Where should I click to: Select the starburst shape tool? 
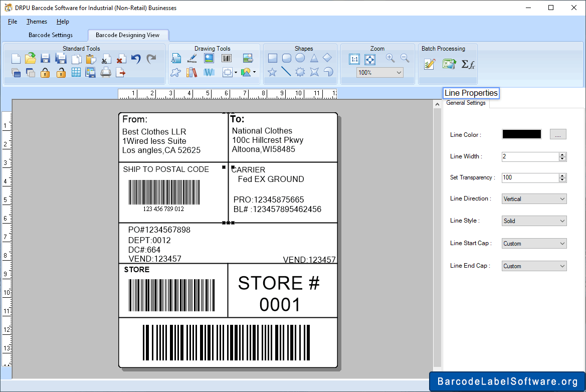(x=300, y=72)
